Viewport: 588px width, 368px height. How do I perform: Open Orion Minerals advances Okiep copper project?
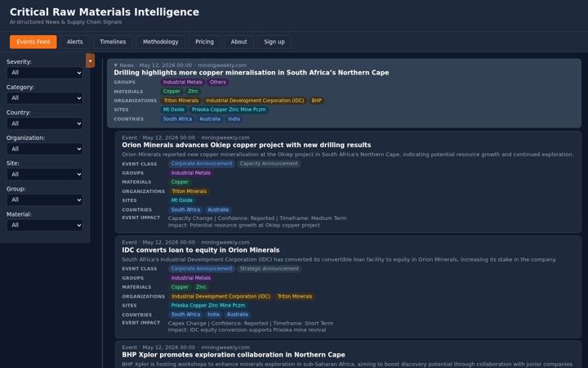point(247,145)
